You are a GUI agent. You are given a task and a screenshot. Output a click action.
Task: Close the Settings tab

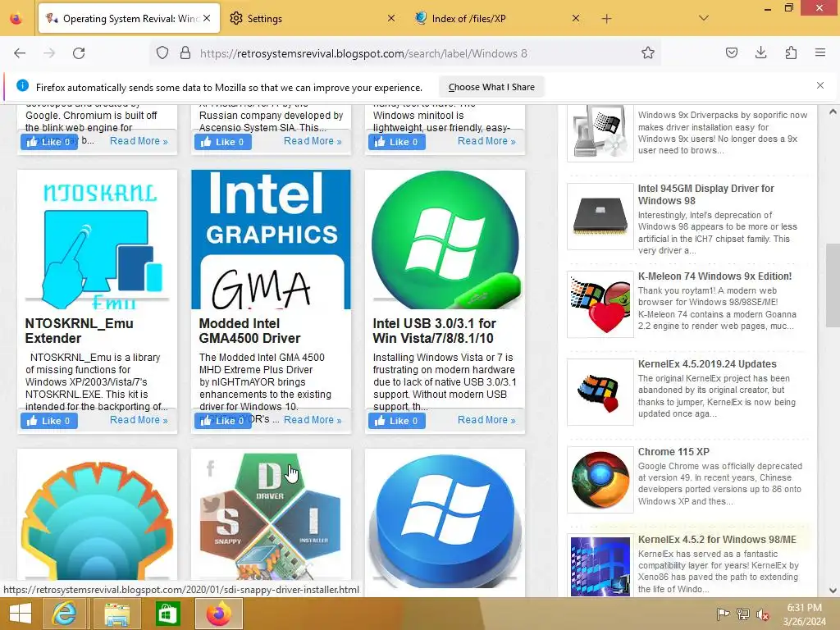click(391, 18)
